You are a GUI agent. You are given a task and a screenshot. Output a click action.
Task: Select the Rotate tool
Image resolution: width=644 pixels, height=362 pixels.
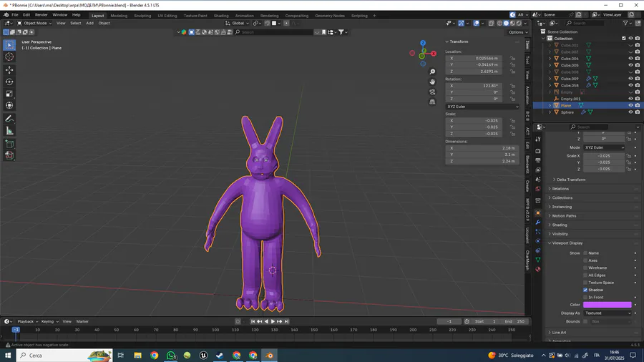click(x=9, y=82)
